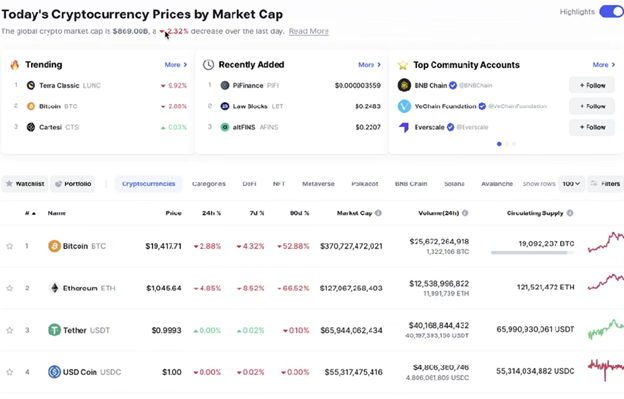Click the Volume(24h) info icon

point(465,213)
